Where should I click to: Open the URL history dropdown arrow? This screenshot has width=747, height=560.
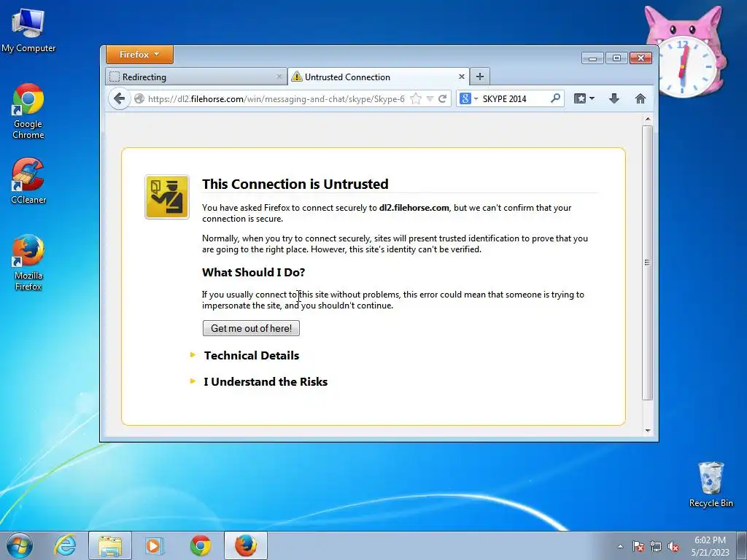(x=430, y=99)
